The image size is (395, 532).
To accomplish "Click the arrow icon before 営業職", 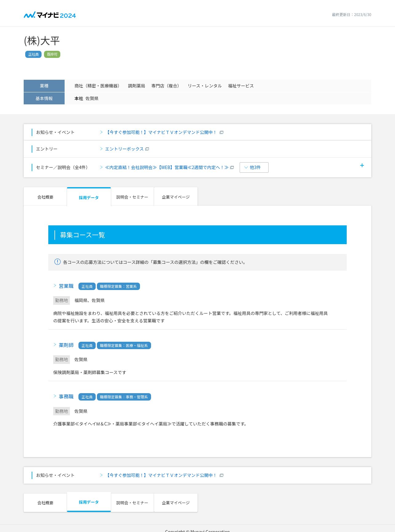I will click(55, 286).
